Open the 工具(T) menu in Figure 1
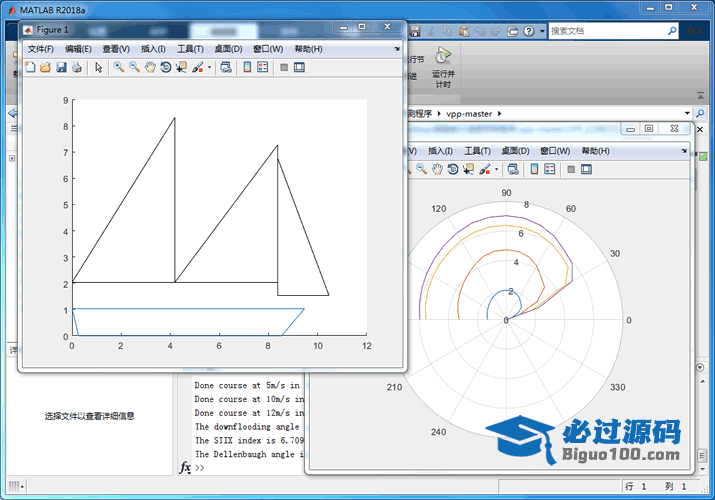Viewport: 715px width, 500px height. click(x=190, y=49)
